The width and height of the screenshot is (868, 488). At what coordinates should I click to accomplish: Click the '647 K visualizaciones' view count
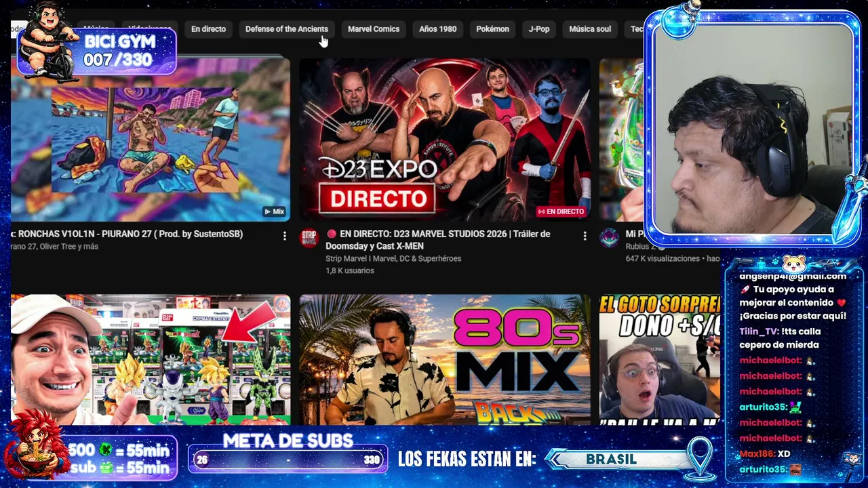[x=663, y=258]
